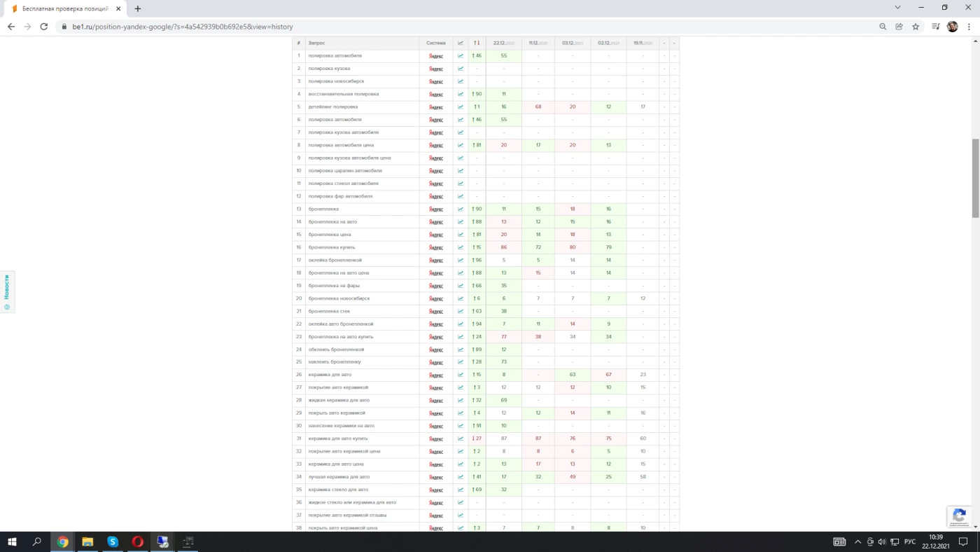Sort by the «Система» column header
Viewport: 980px width, 552px height.
coord(436,43)
